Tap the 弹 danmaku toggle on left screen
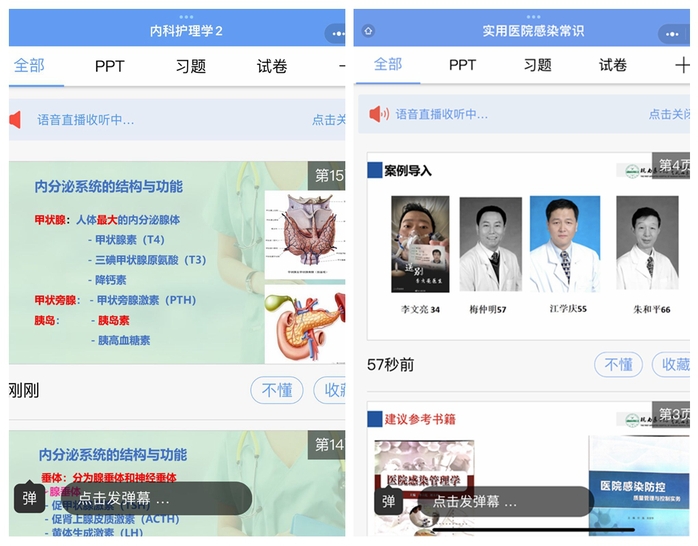This screenshot has width=698, height=546. click(x=29, y=498)
